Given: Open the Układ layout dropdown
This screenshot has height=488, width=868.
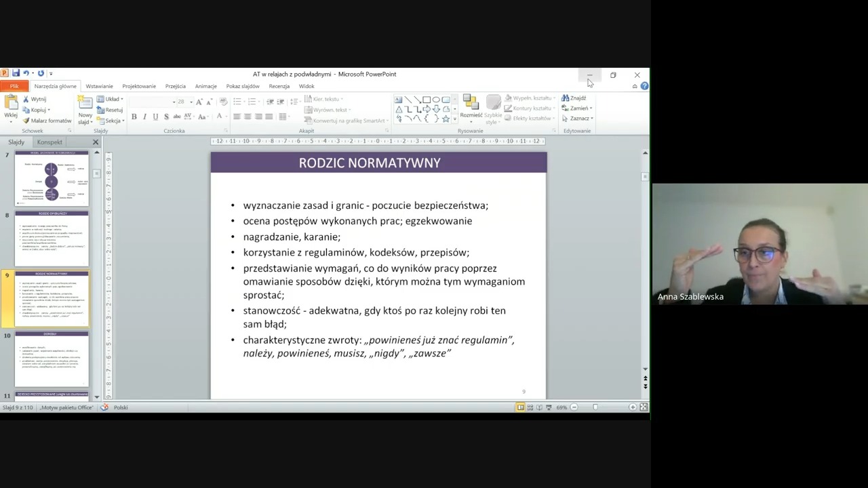Looking at the screenshot, I should [110, 99].
